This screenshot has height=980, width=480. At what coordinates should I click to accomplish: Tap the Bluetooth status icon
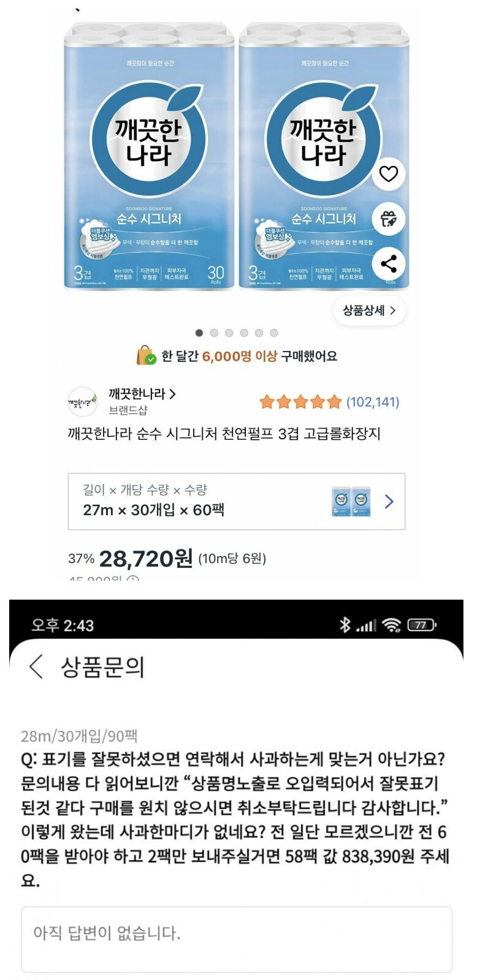pyautogui.click(x=345, y=624)
